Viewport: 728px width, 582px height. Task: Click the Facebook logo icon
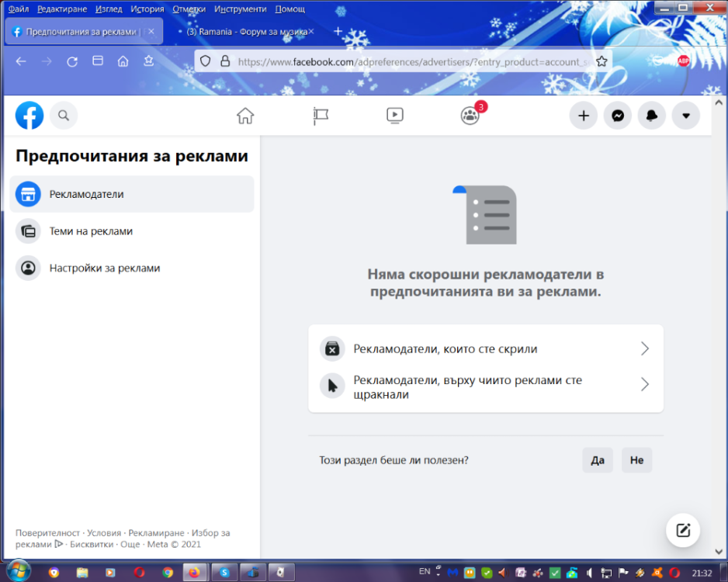pyautogui.click(x=29, y=115)
